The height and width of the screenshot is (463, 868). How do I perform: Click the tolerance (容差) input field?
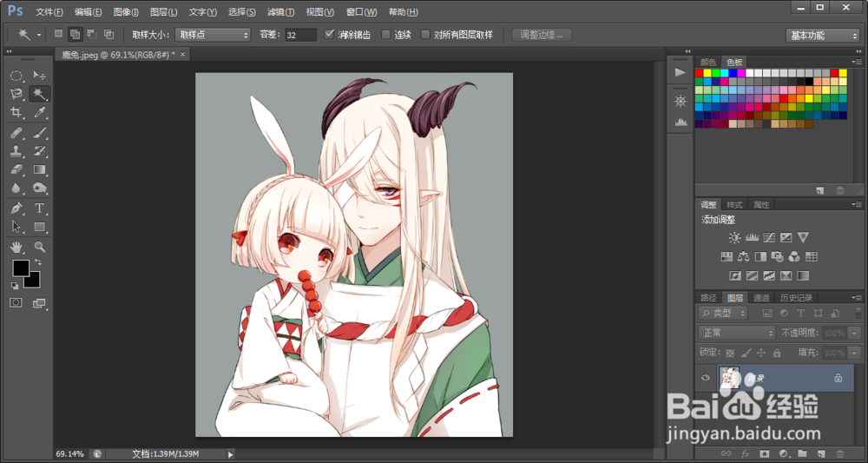pos(300,35)
